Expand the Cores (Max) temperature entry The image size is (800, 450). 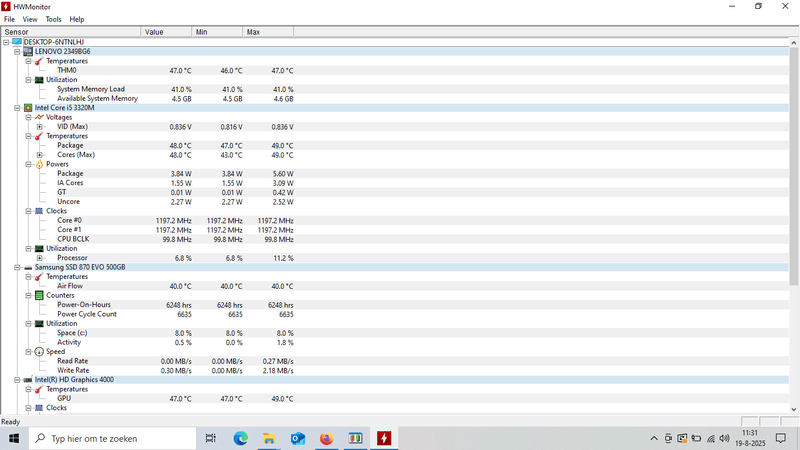(x=40, y=155)
